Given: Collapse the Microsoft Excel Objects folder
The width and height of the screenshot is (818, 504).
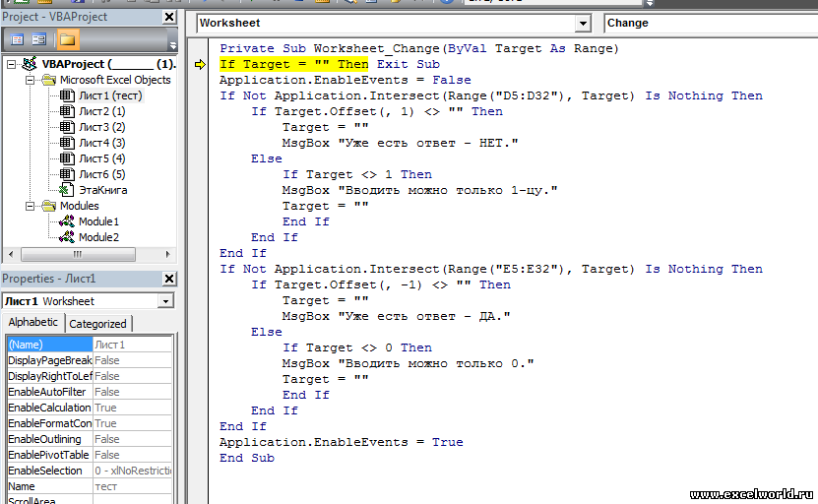Looking at the screenshot, I should coord(31,80).
